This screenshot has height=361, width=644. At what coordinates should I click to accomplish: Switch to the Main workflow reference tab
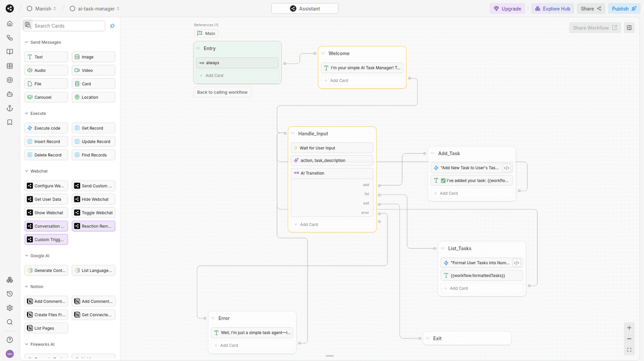(206, 33)
